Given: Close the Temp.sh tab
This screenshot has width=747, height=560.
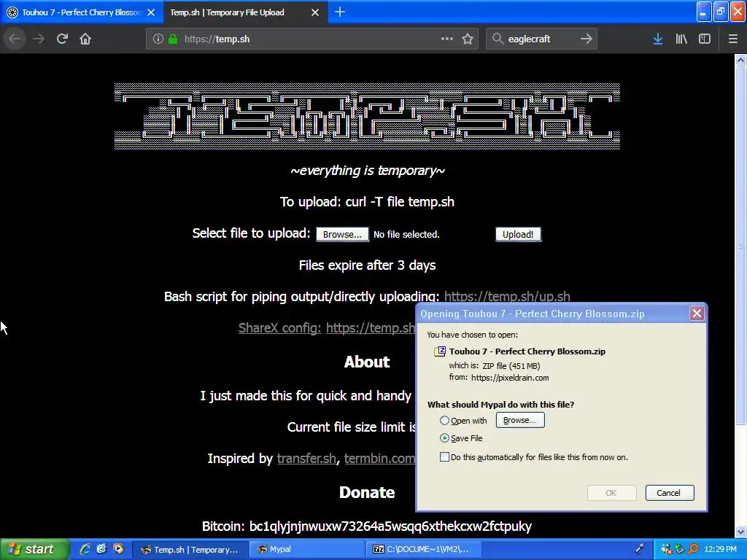Looking at the screenshot, I should 315,12.
